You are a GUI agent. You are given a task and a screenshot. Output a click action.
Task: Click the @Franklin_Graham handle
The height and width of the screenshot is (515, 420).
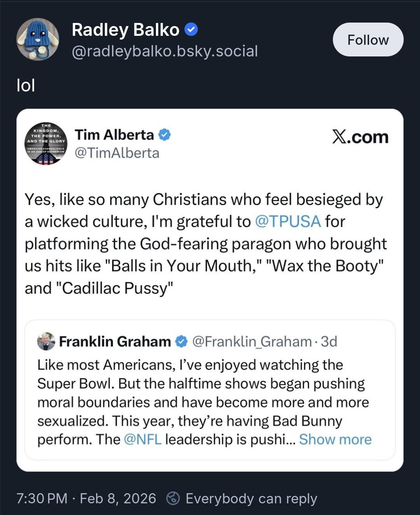(252, 341)
